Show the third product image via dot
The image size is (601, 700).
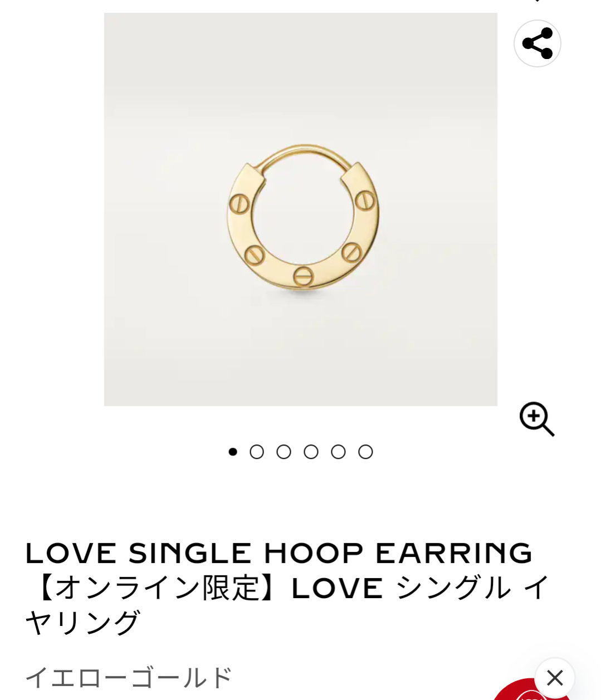(284, 452)
